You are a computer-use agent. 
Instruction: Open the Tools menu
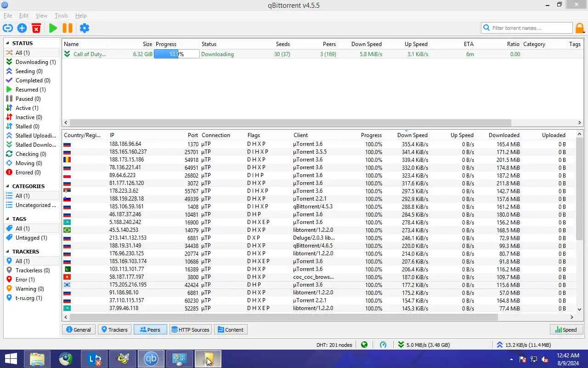(61, 16)
